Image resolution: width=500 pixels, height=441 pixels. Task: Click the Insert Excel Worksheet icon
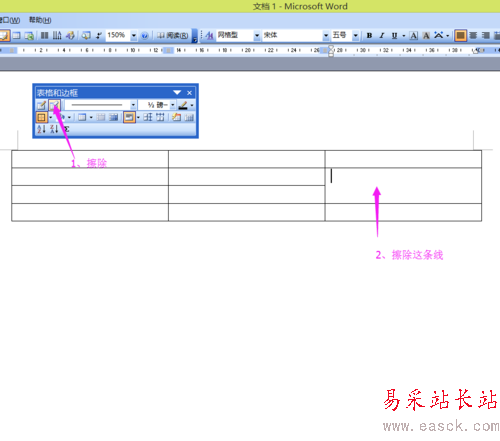pyautogui.click(x=29, y=35)
